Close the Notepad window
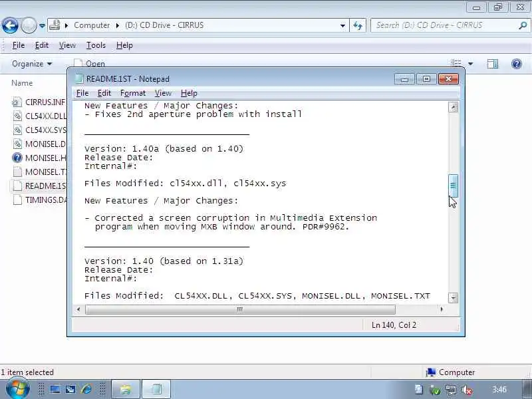This screenshot has height=399, width=532. 448,79
